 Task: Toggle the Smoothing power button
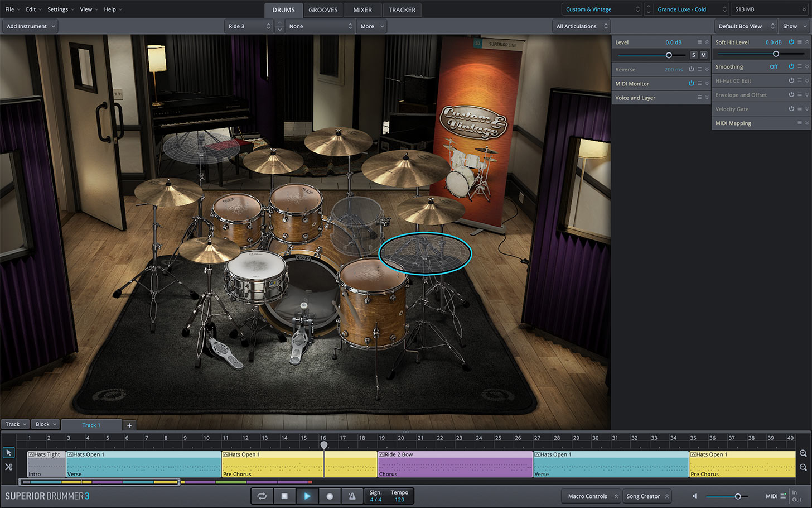(x=791, y=66)
